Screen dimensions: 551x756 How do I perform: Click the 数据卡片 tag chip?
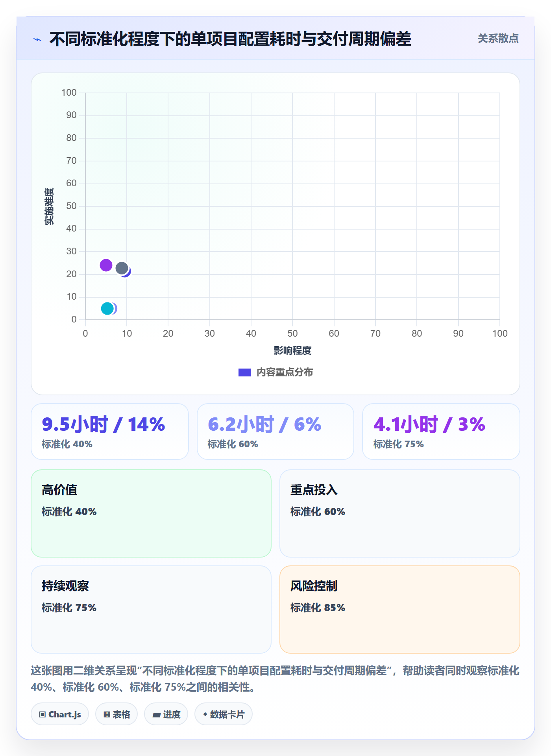coord(224,714)
